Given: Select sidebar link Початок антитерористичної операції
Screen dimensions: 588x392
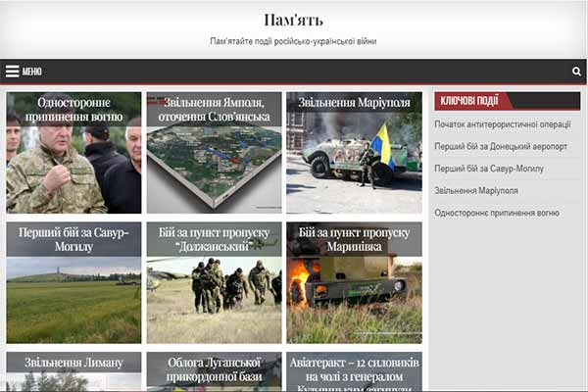Looking at the screenshot, I should click(x=503, y=124).
